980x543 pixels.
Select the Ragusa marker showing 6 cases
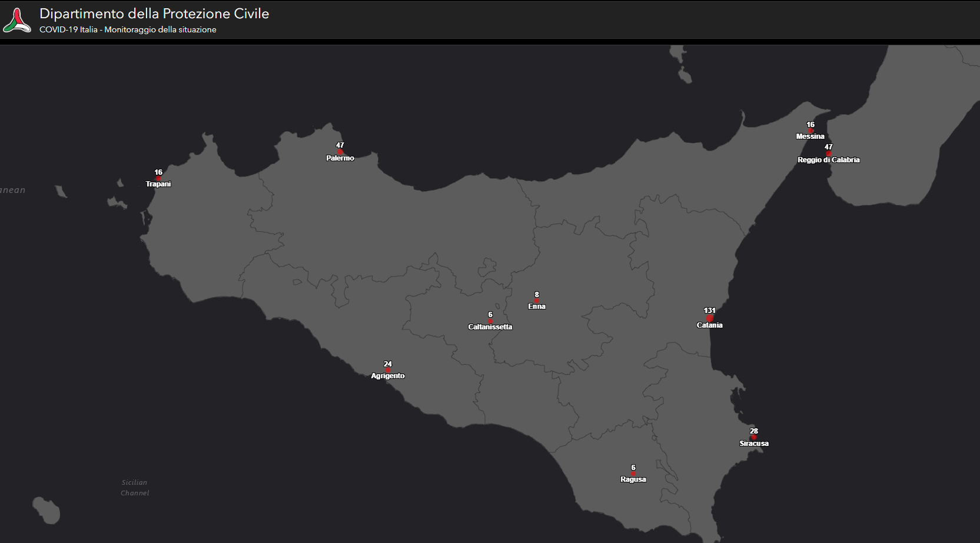coord(632,472)
